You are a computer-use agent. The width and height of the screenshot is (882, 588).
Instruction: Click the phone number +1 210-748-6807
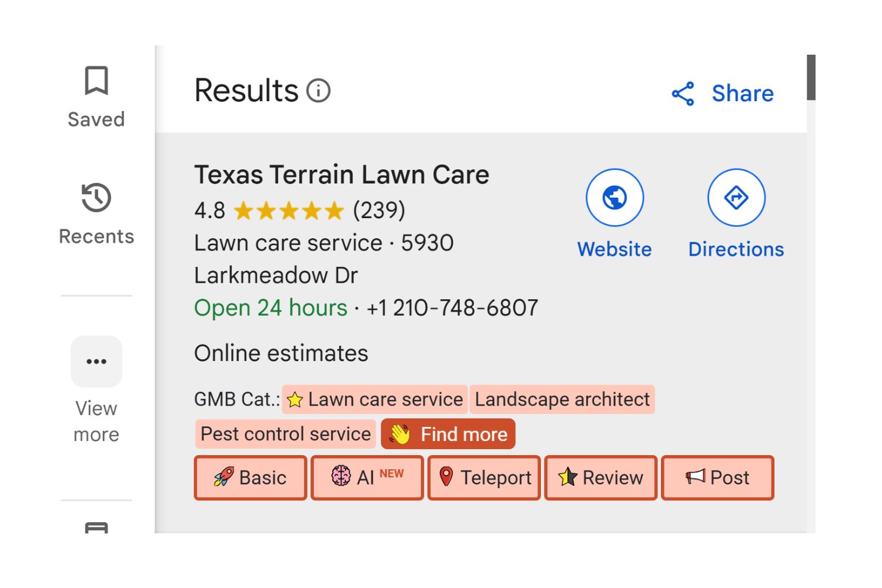452,308
